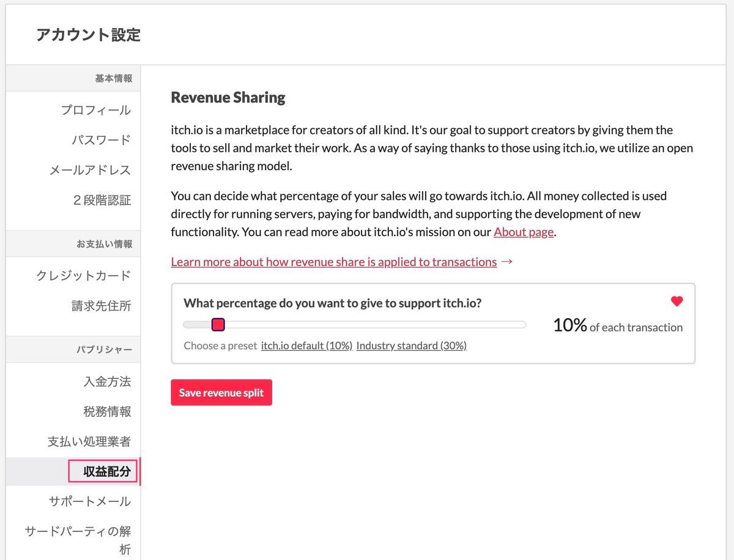Click the 基本情報 section header
The image size is (734, 560).
tap(113, 78)
